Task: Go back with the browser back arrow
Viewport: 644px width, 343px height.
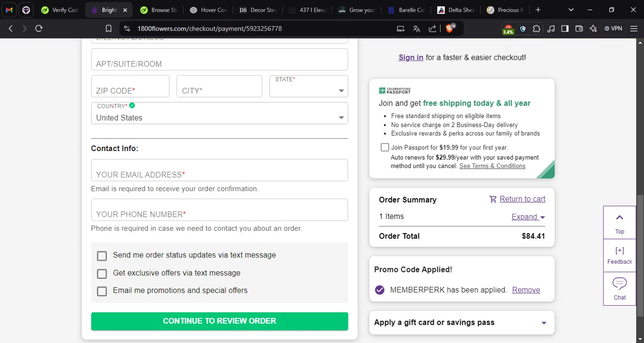Action: [11, 28]
